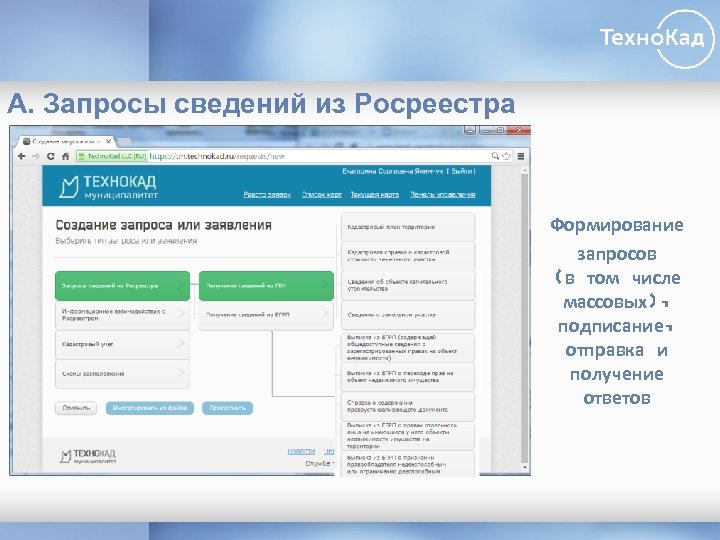Close the 'Создание запроса' browser tab

pyautogui.click(x=108, y=141)
